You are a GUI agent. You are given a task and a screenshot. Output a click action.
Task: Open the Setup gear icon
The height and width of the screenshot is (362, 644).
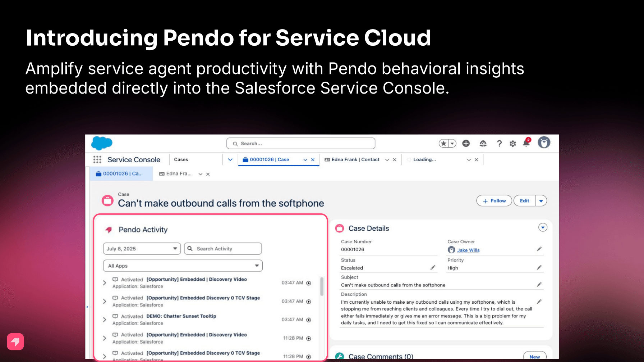click(513, 144)
